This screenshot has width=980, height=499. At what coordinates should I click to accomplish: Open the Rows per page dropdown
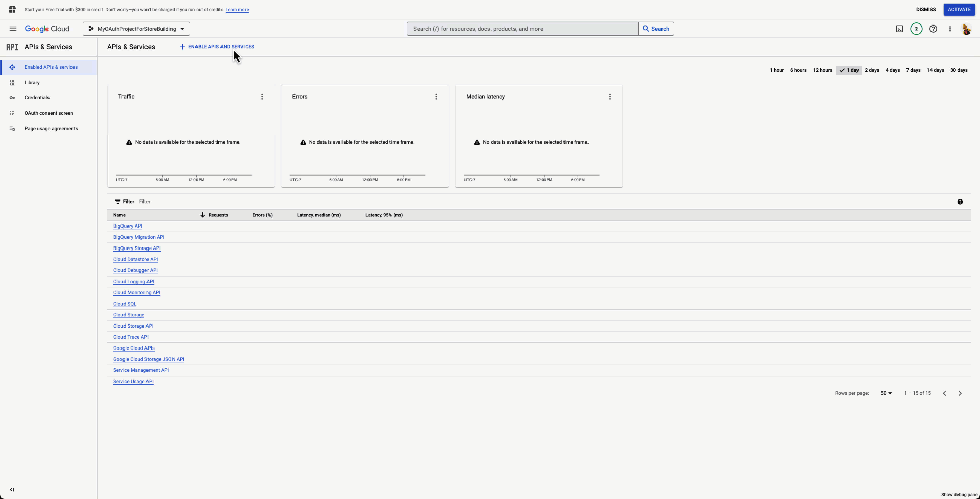886,393
